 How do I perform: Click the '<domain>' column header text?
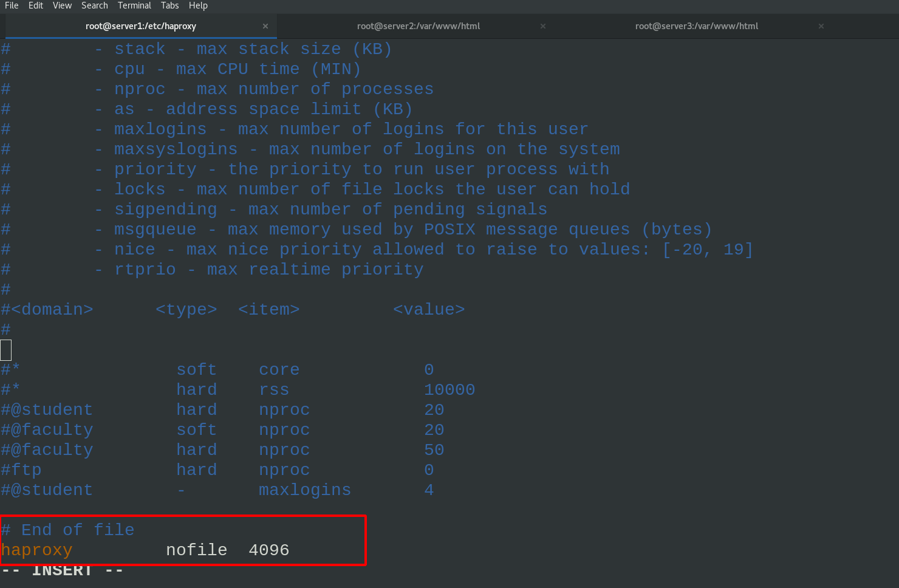tap(52, 309)
